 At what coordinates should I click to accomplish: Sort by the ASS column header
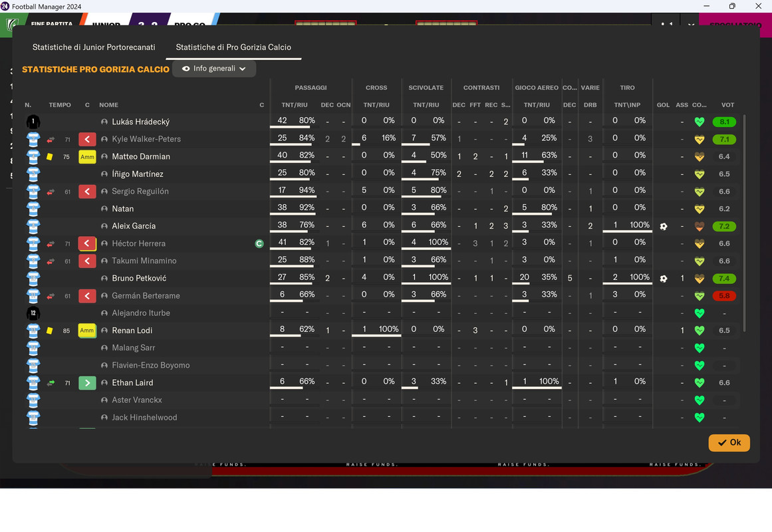click(x=682, y=105)
